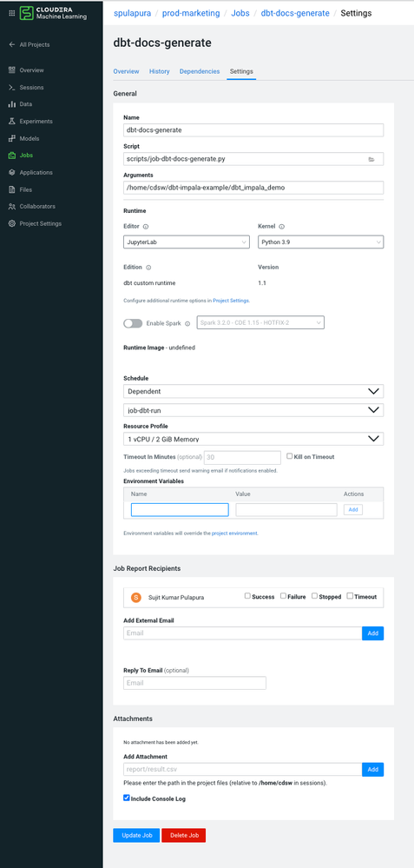Click the job Name field
Viewport: 414px width, 868px height.
[253, 130]
